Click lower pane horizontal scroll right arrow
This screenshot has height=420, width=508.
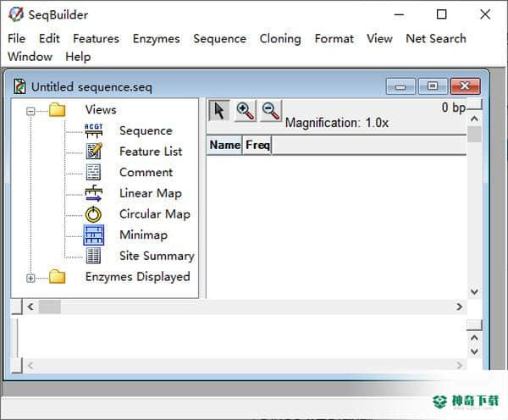[x=459, y=366]
